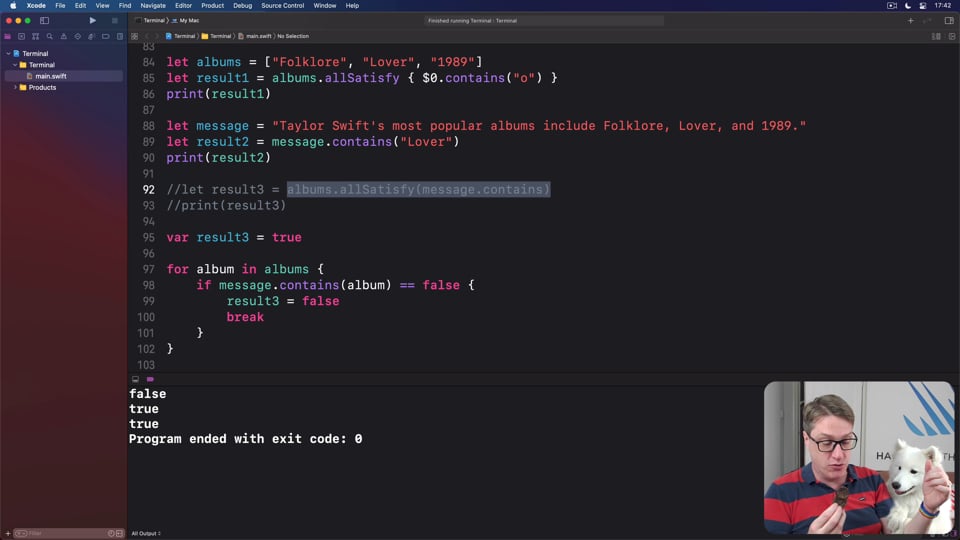Open the All Output dropdown
The width and height of the screenshot is (960, 540).
146,533
